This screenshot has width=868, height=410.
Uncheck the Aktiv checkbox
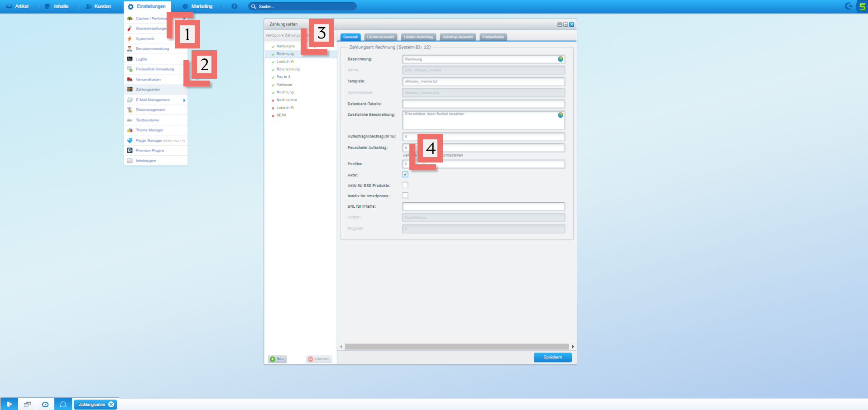405,175
